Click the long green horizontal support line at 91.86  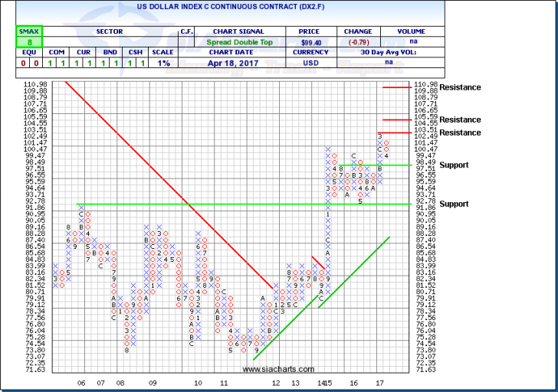(230, 204)
